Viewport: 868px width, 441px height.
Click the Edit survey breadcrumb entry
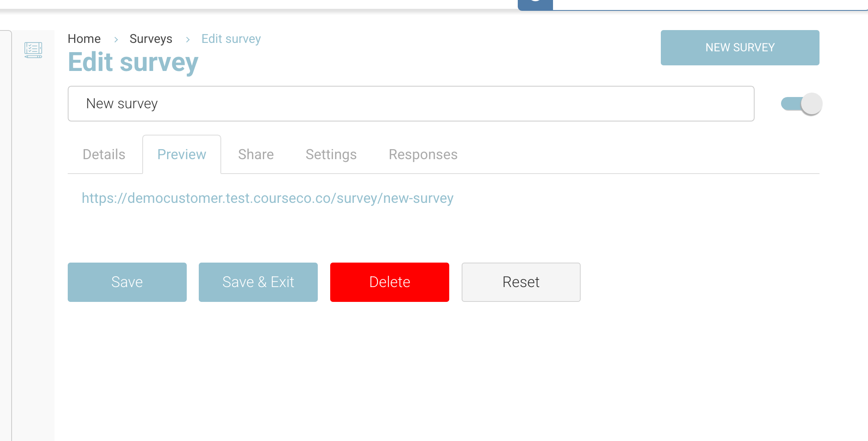tap(231, 38)
